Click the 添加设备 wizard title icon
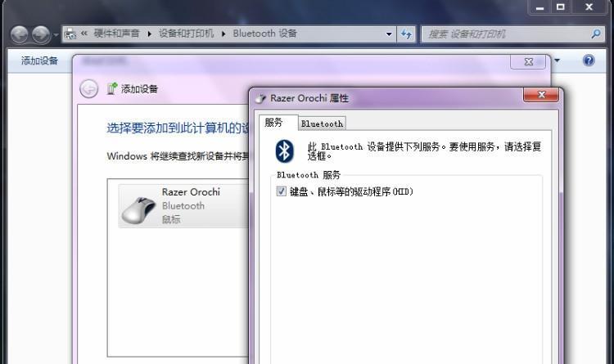 [112, 89]
